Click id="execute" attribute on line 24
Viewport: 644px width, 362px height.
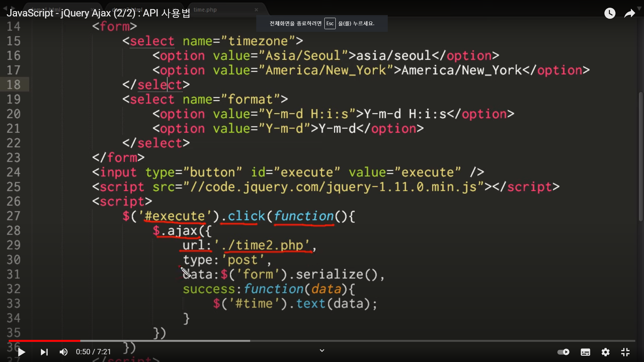pos(296,172)
